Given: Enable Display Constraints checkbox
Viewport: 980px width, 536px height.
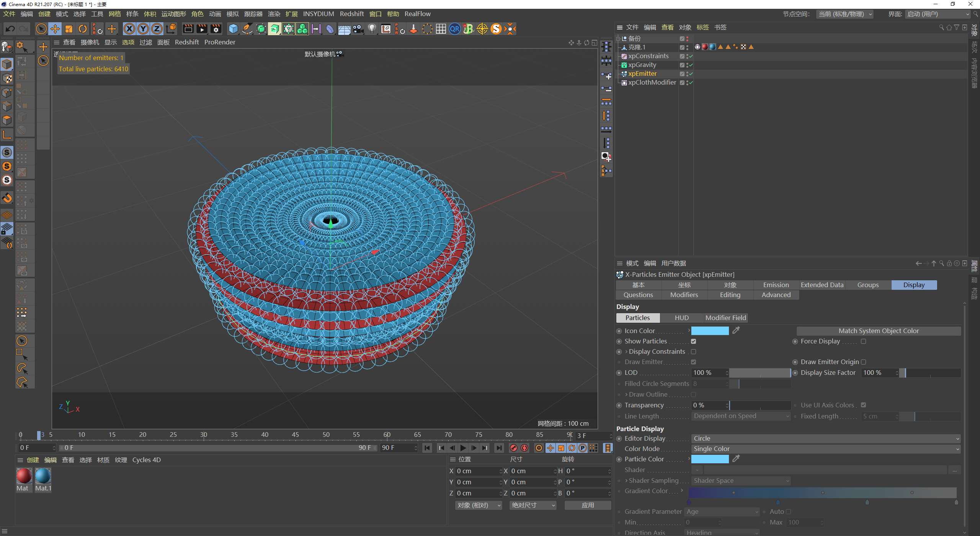Looking at the screenshot, I should click(x=694, y=351).
